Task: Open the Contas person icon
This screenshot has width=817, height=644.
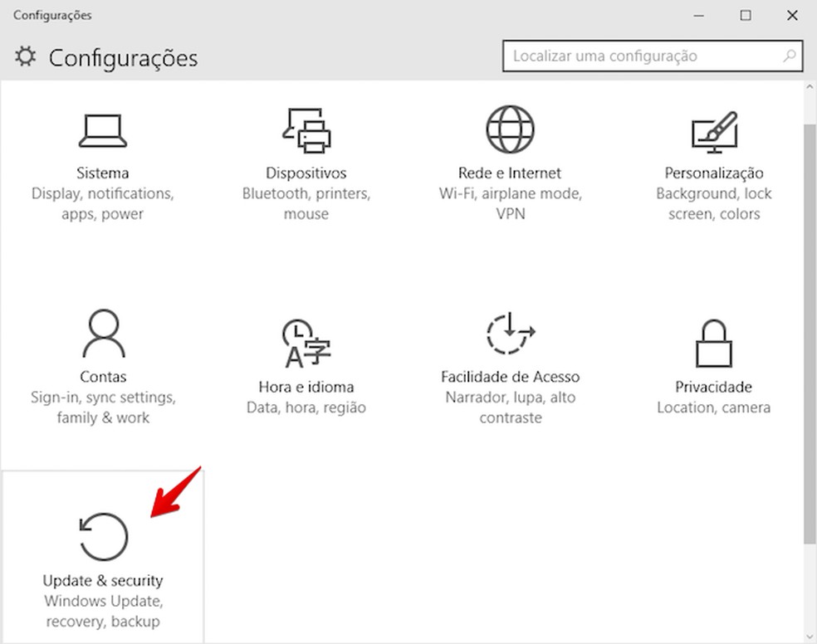Action: [103, 333]
